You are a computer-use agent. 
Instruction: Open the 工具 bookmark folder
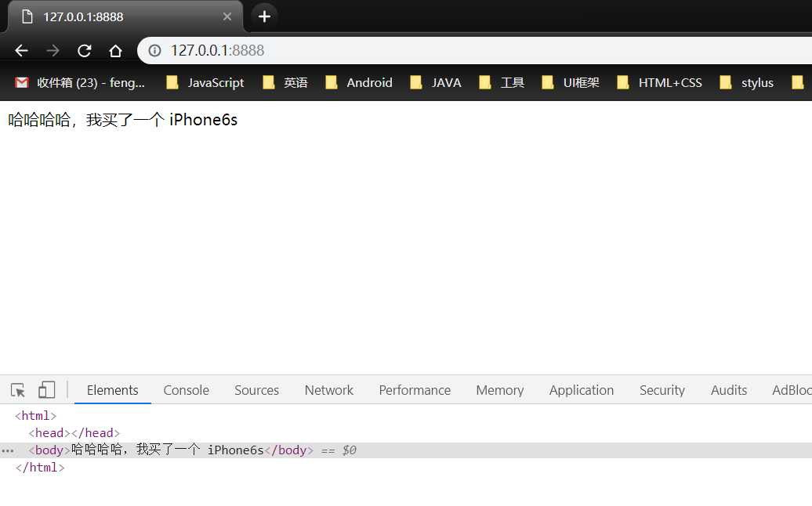[x=502, y=83]
